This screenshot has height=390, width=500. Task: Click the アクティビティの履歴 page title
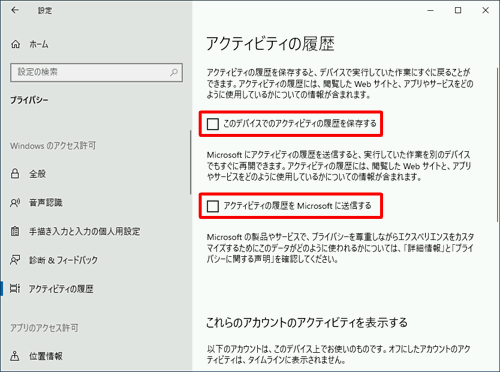click(270, 44)
